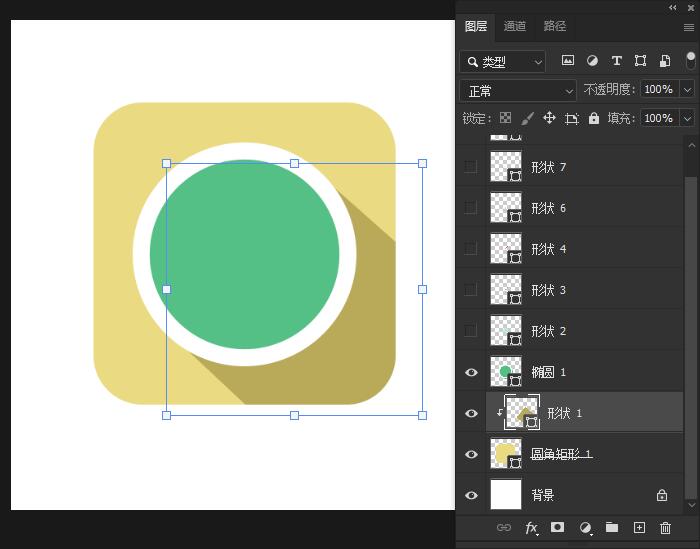
Task: Click the layer style fx icon
Action: coord(532,528)
